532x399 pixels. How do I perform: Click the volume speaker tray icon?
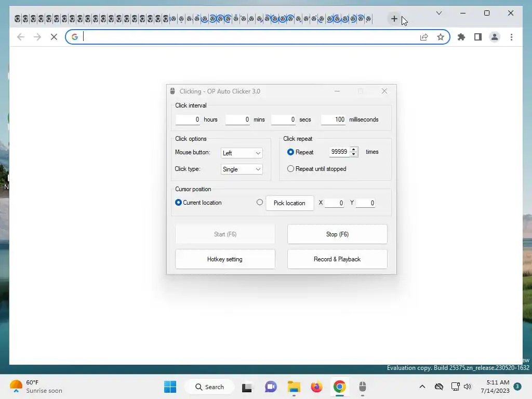click(x=468, y=387)
